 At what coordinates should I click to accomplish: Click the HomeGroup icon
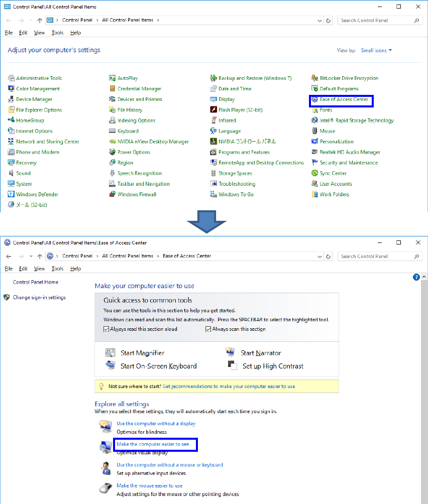[x=11, y=120]
